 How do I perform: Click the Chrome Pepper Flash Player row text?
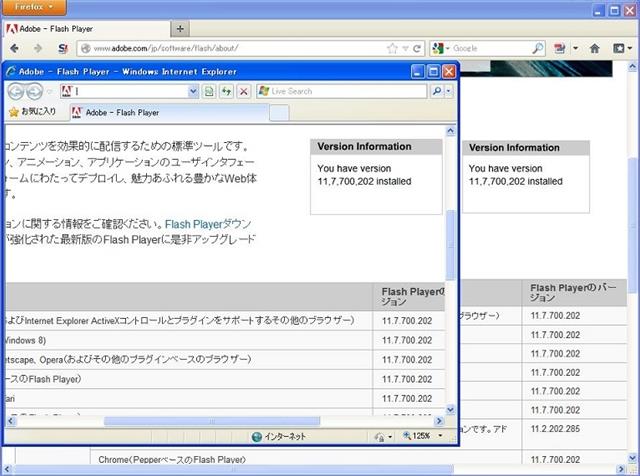172,460
